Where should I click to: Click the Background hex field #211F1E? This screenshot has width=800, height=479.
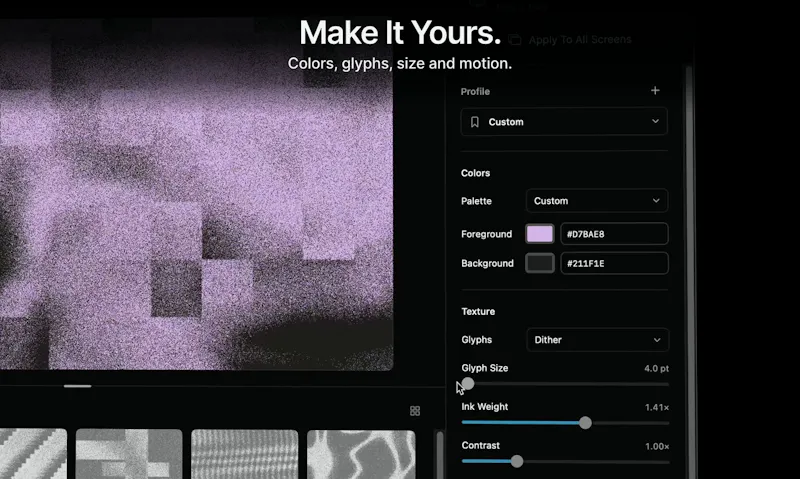pos(614,263)
